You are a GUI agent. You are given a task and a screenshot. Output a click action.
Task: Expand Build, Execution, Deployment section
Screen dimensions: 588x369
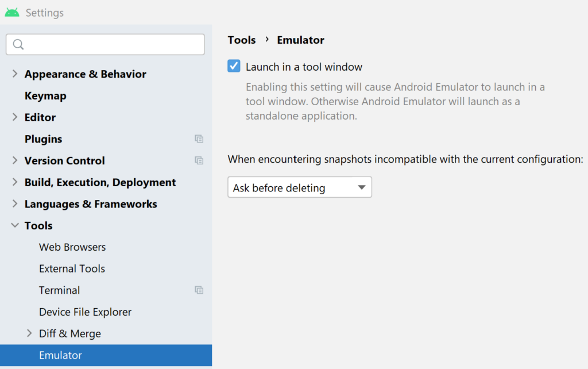click(14, 182)
